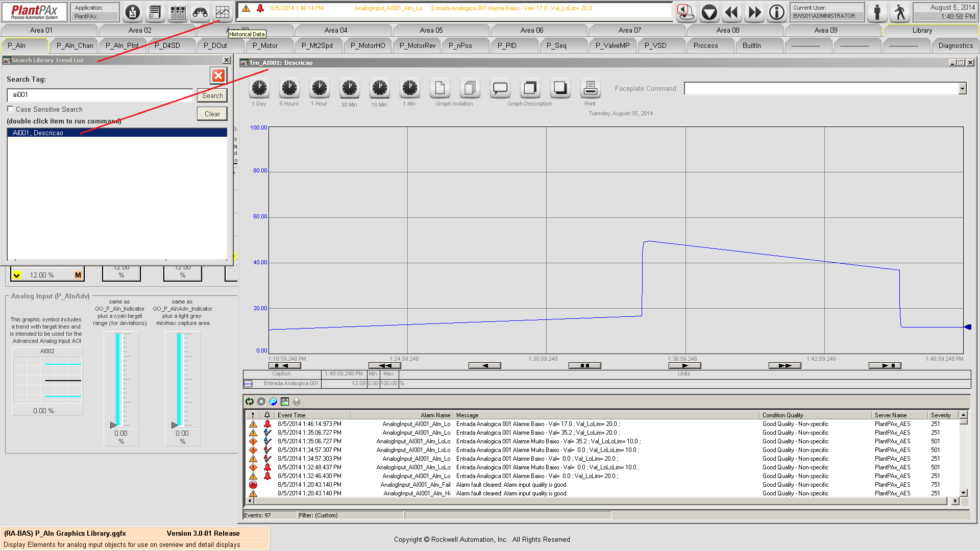Sort alarms by Severity column
Image resolution: width=980 pixels, height=551 pixels.
(943, 415)
